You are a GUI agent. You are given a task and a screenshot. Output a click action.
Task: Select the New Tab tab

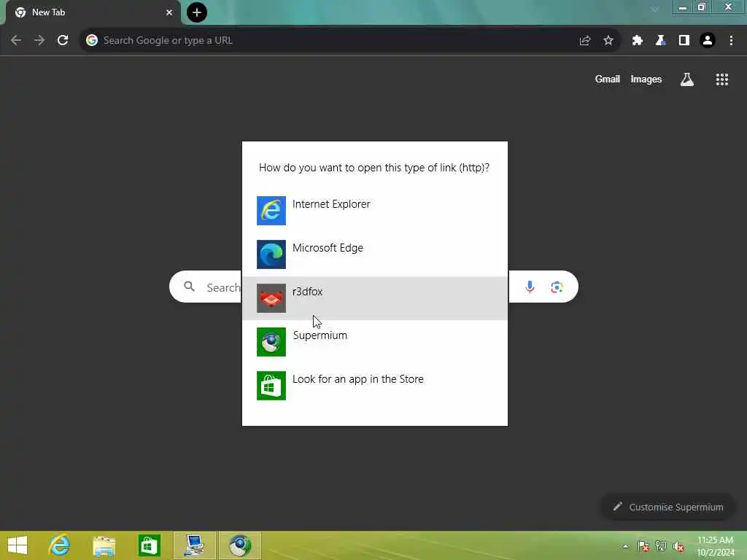point(93,12)
